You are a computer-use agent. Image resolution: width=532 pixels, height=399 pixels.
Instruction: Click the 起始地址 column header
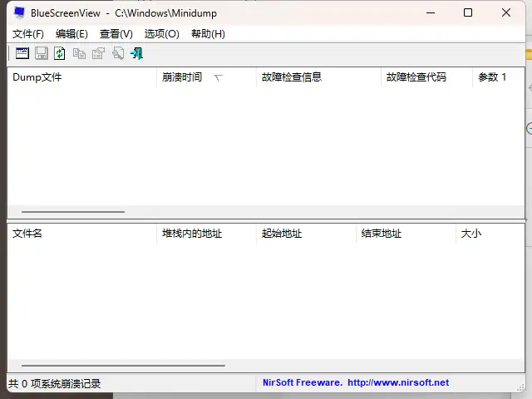306,234
